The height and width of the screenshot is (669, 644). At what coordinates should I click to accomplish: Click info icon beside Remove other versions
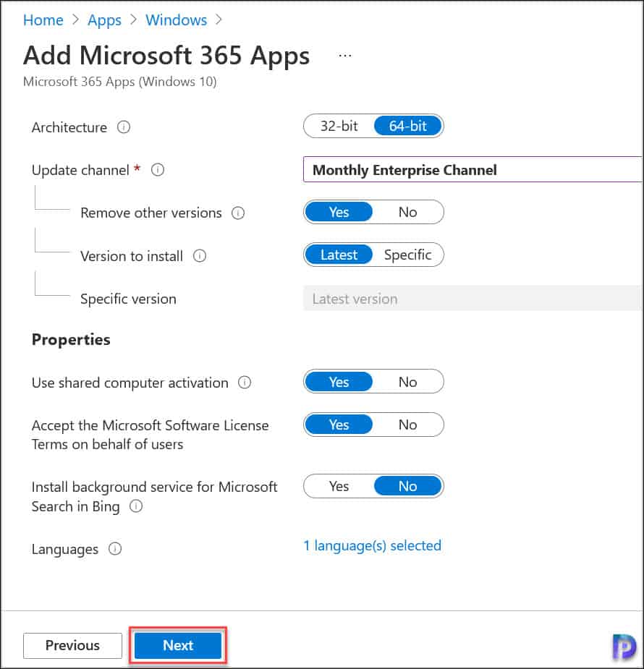point(238,213)
